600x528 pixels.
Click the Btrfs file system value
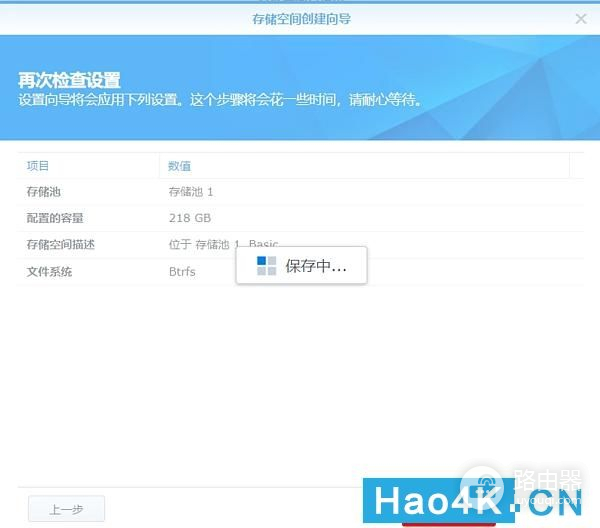[182, 272]
